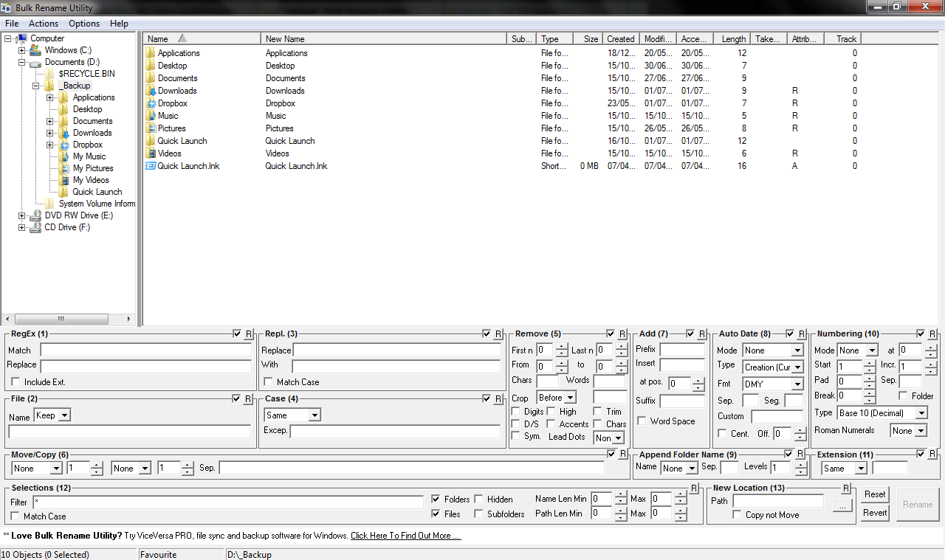Select the Windows (C:) drive icon
Viewport: 945px width, 560px height.
35,50
